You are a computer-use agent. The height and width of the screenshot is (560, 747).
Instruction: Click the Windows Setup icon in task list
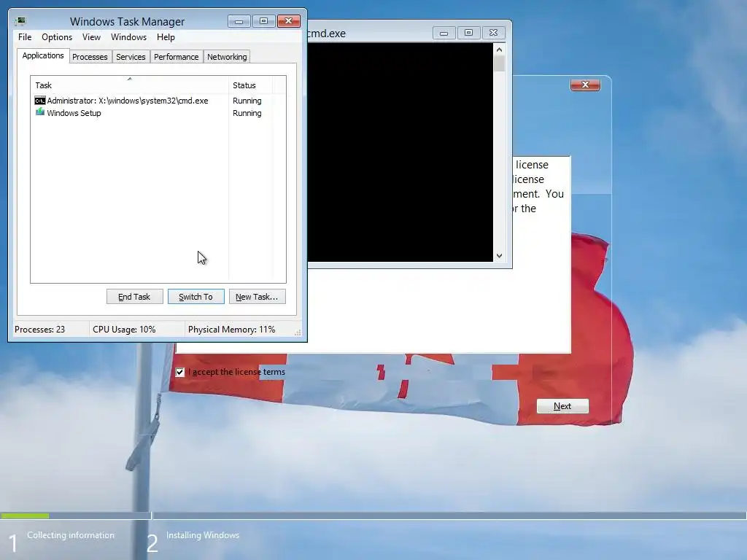(40, 112)
